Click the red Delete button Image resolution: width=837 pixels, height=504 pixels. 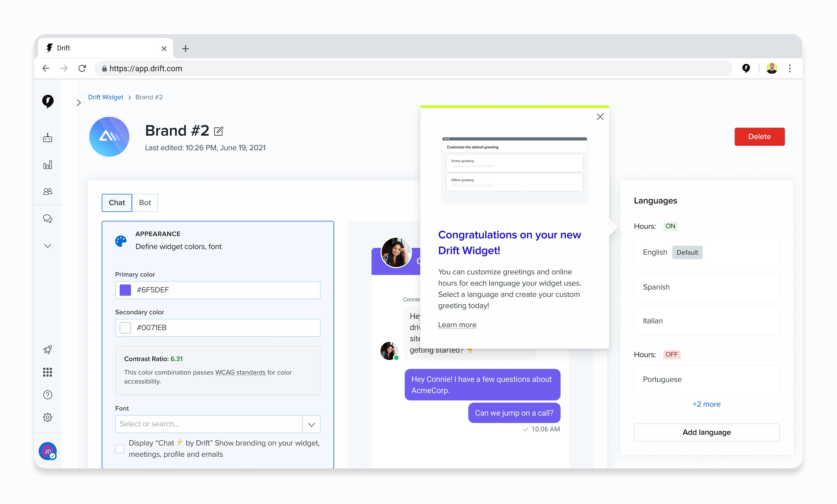(x=759, y=137)
